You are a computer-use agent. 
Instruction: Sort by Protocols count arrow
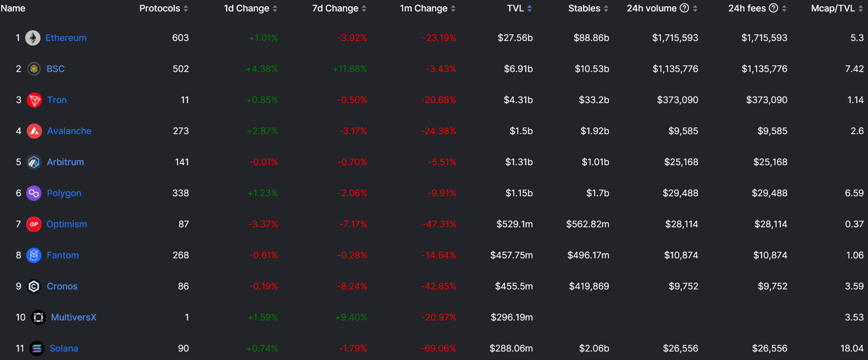point(186,8)
